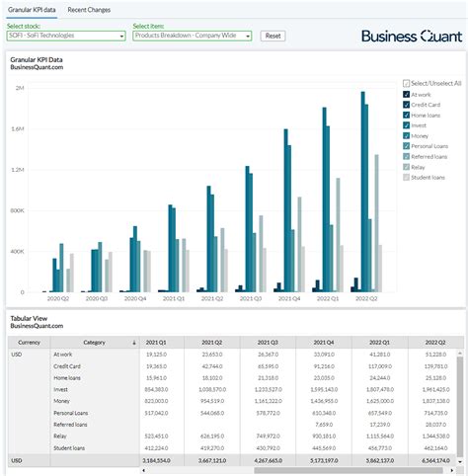Click the Reset button

273,36
